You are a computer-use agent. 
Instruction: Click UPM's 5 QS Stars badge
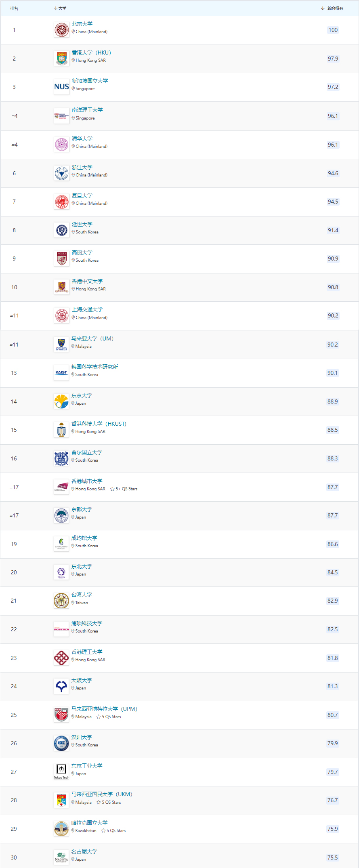(109, 717)
